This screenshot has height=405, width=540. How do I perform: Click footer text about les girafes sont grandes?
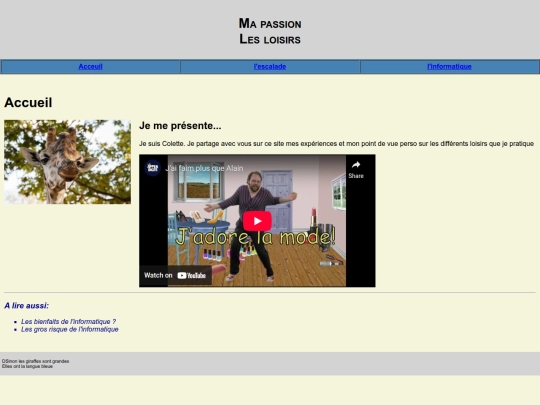35,361
